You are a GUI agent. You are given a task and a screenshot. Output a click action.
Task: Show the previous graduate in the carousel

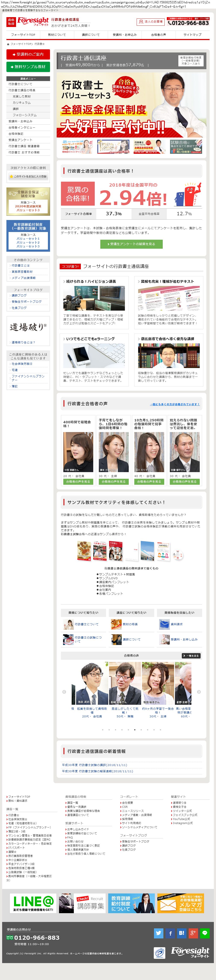pos(64,692)
